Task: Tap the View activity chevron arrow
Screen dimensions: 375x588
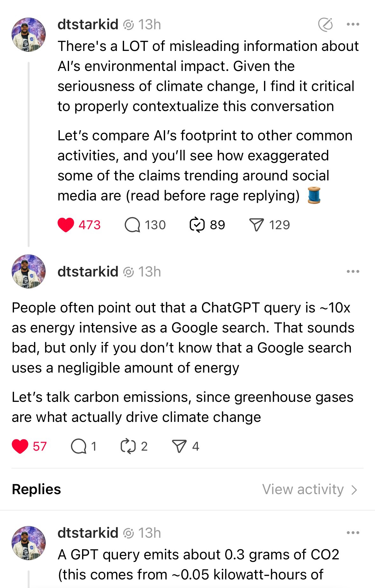Action: tap(354, 490)
